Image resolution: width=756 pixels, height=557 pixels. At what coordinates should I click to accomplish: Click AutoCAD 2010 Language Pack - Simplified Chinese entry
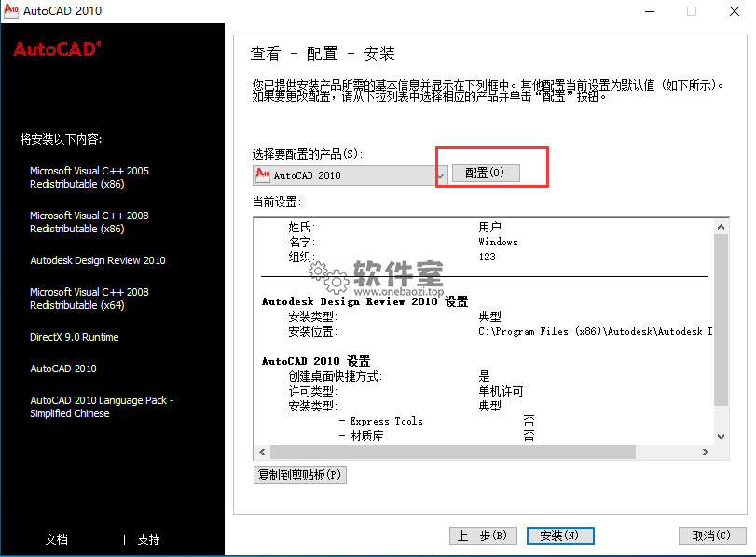tap(102, 407)
